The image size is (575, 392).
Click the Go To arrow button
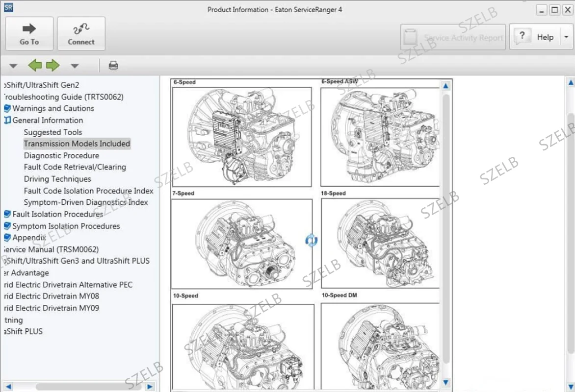[29, 33]
